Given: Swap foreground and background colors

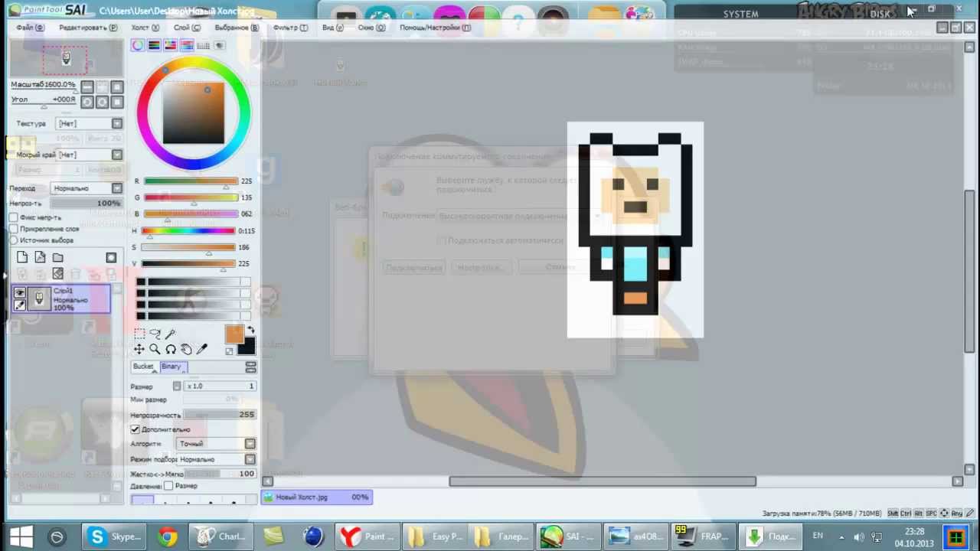Looking at the screenshot, I should [x=250, y=331].
